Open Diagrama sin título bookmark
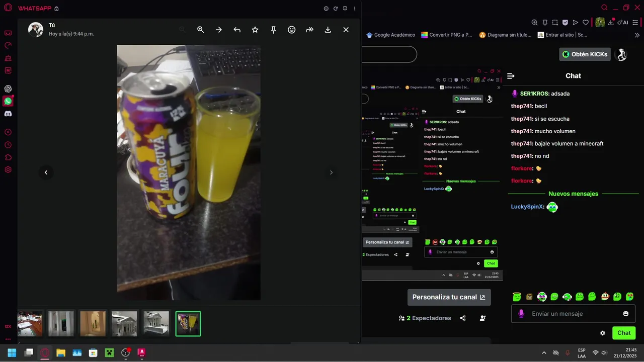Screen dimensions: 644x362 (x=505, y=35)
